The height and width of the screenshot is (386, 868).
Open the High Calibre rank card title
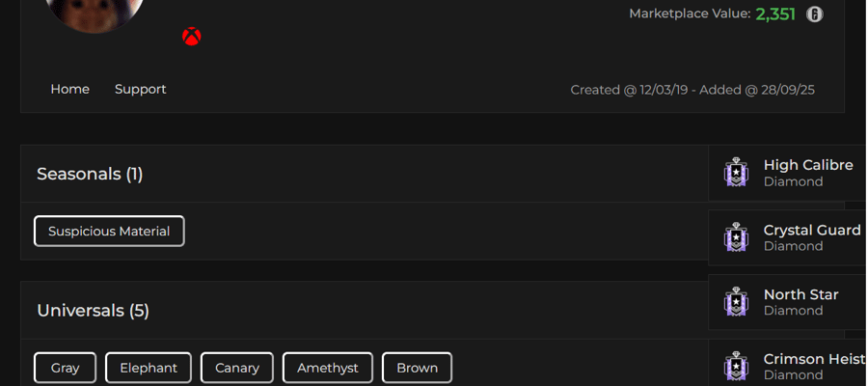pyautogui.click(x=808, y=165)
